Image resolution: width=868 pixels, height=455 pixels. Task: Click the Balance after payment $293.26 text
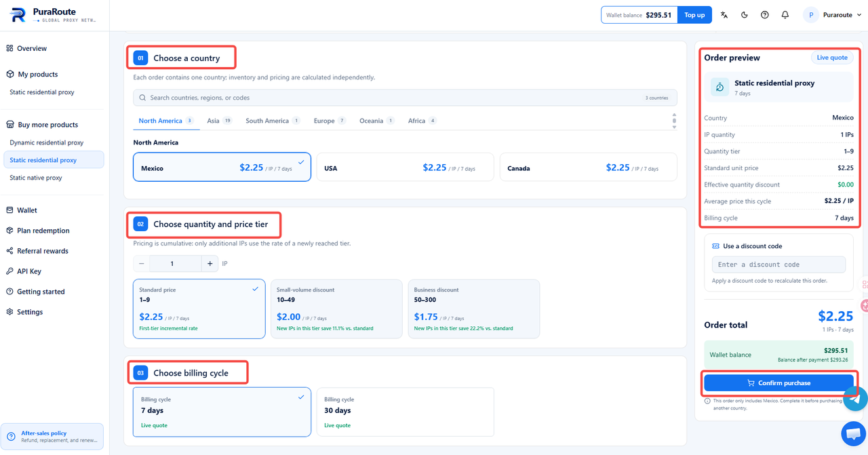tap(812, 360)
